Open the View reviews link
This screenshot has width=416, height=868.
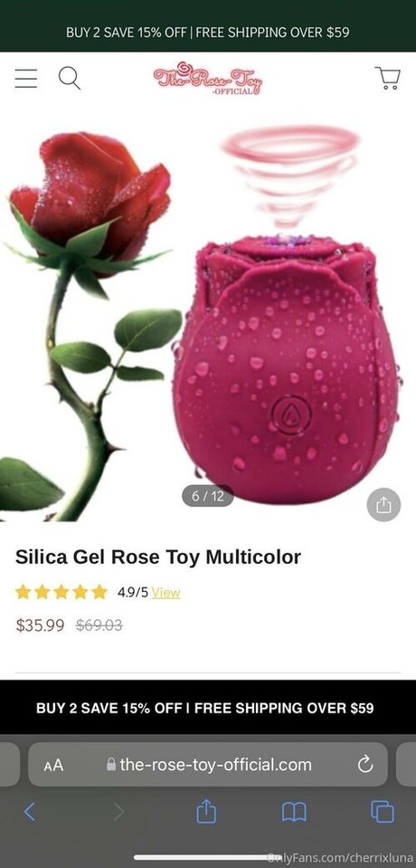tap(166, 592)
